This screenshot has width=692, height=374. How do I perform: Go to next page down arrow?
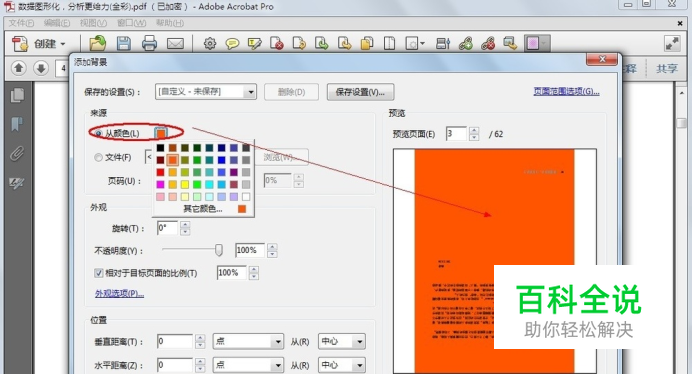(41, 68)
